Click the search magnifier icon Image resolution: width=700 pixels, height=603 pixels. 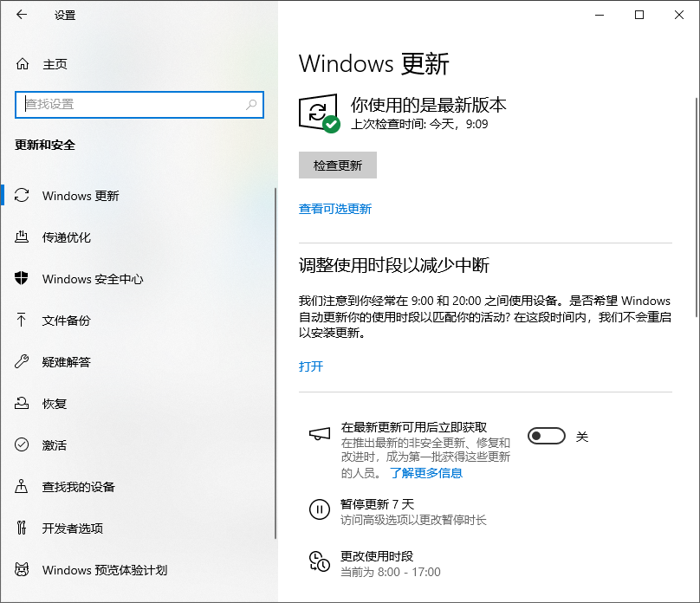click(x=251, y=105)
